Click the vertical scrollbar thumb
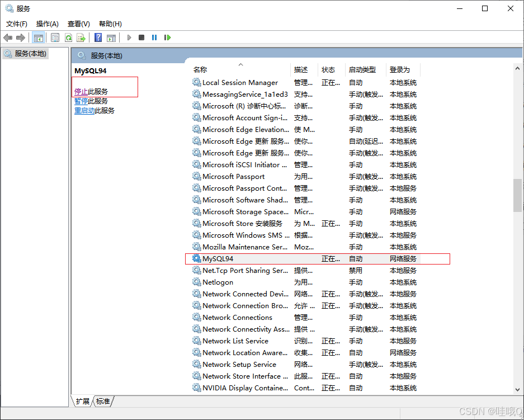Screen dimensions: 524x420 tap(518, 195)
